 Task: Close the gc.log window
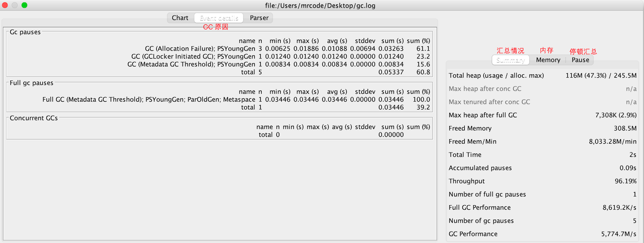click(x=5, y=5)
